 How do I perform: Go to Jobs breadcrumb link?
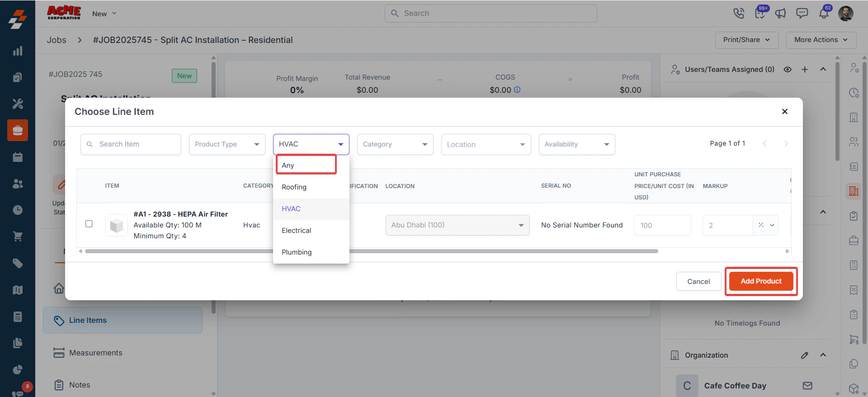click(57, 40)
